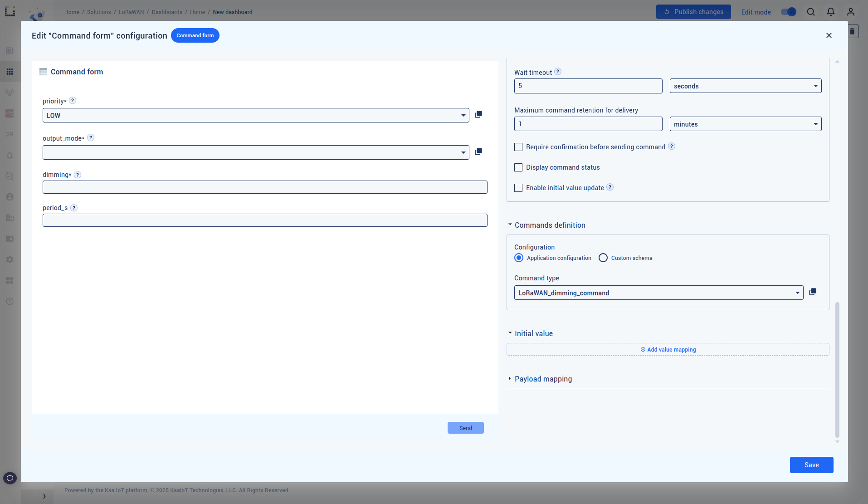
Task: Click the copy icon beside output_mode dropdown
Action: click(x=478, y=152)
